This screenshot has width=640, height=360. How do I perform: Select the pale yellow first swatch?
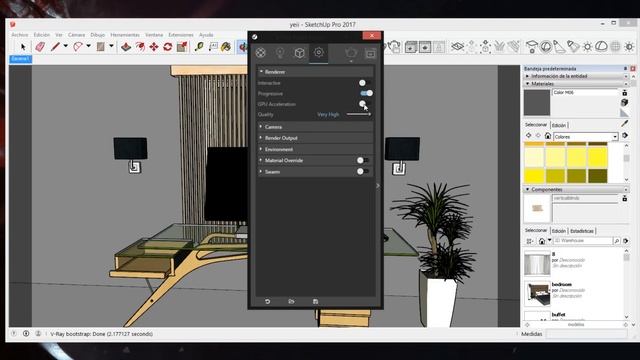click(x=534, y=157)
